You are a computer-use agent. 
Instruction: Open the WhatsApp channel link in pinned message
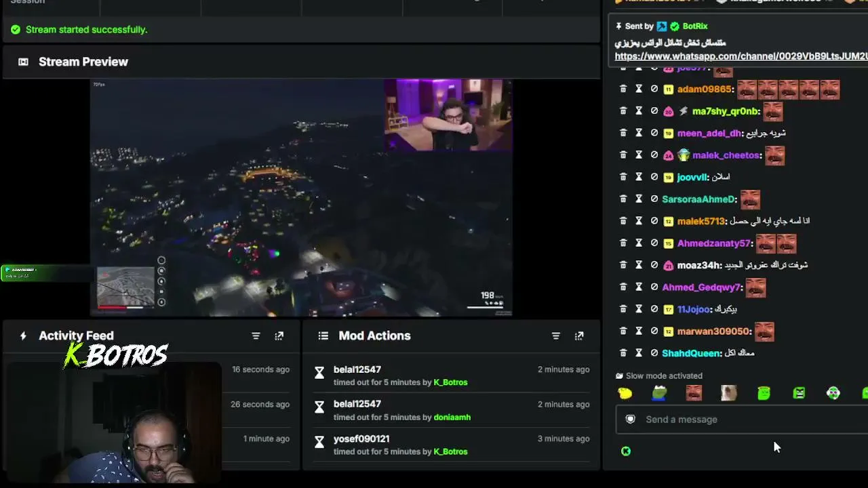[x=741, y=56]
